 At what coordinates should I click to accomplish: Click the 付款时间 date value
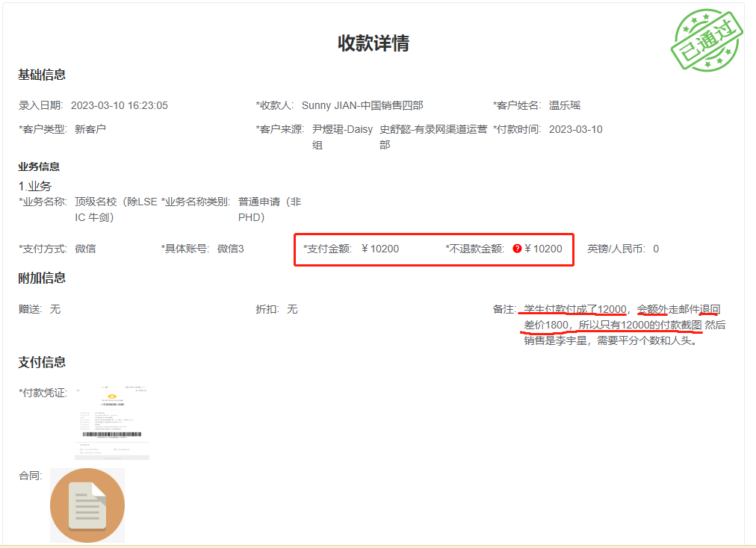point(575,129)
